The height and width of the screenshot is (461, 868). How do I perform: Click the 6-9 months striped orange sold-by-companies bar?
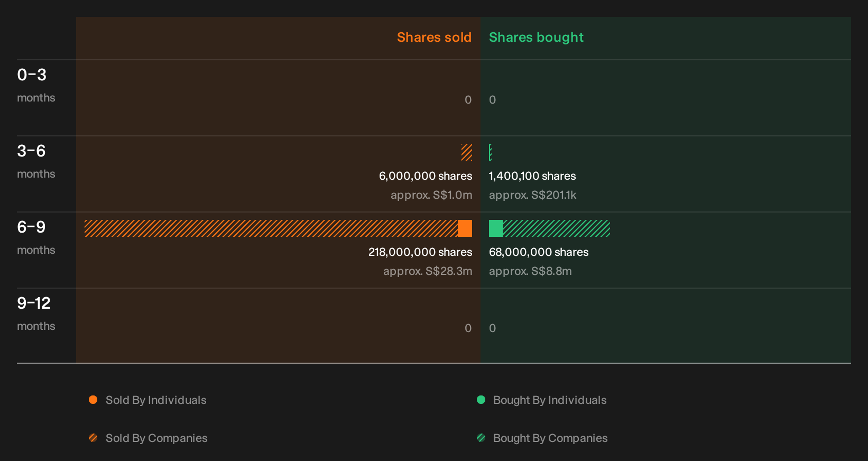pyautogui.click(x=271, y=228)
